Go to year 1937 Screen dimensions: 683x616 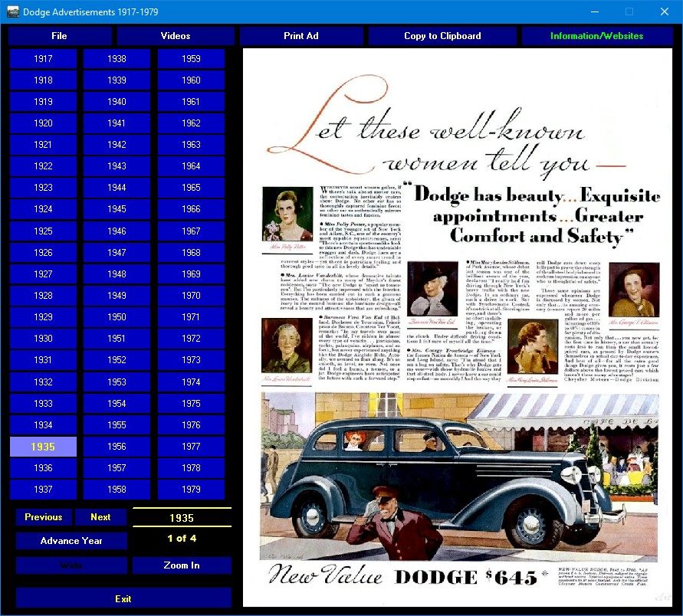[x=43, y=490]
